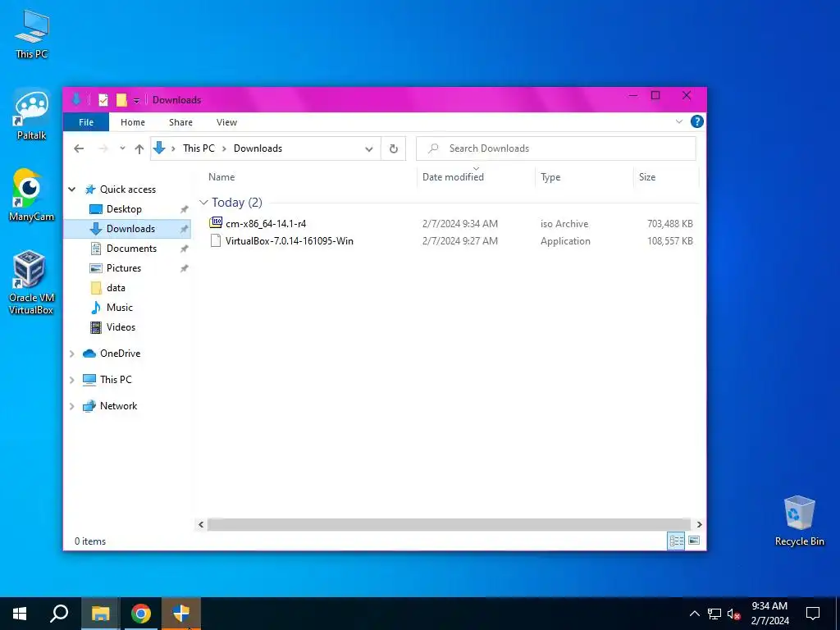
Task: Switch to Large icons view layout
Action: [x=694, y=541]
